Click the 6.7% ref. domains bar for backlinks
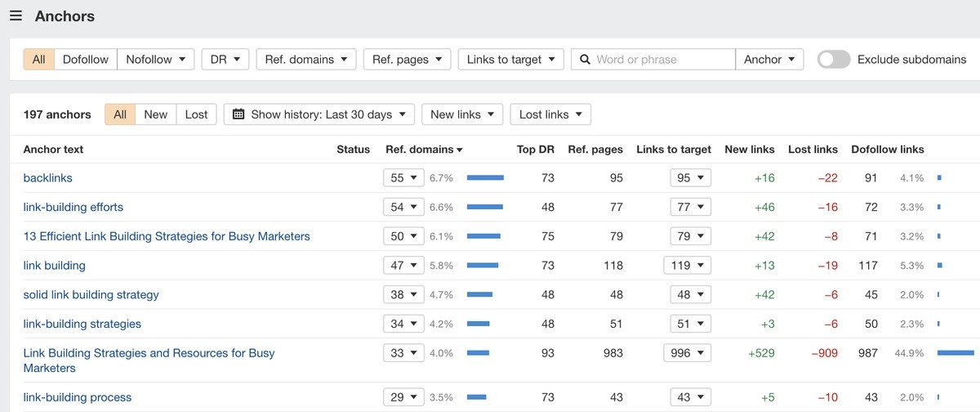Viewport: 980px width, 412px height. click(485, 178)
